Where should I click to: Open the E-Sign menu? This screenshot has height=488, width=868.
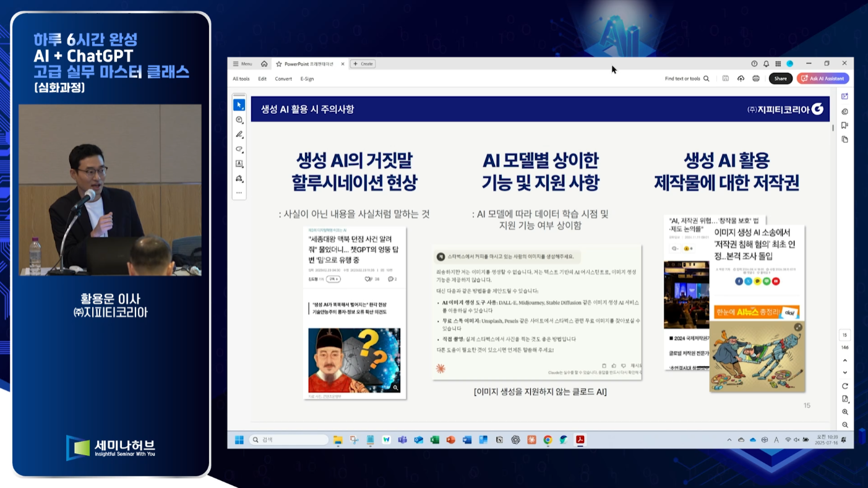[307, 79]
